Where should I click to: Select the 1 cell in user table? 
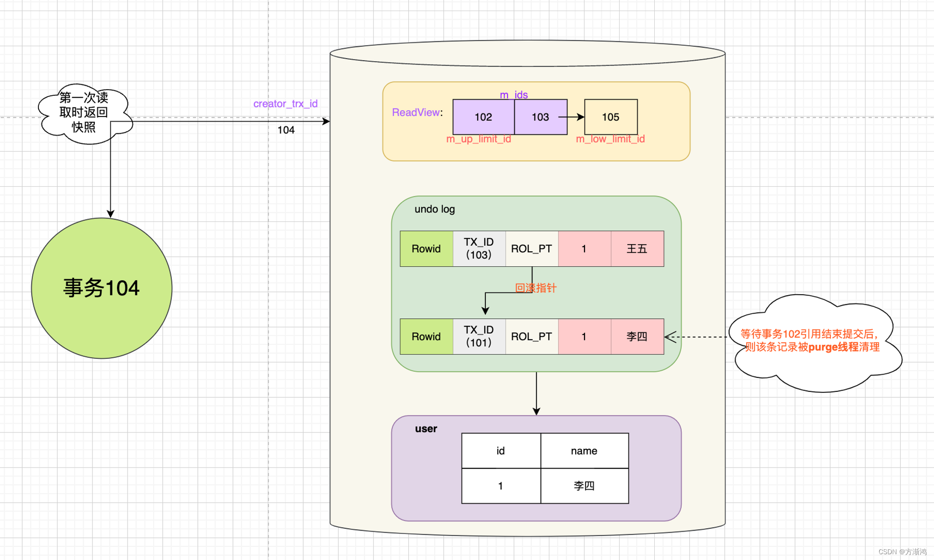[x=501, y=486]
